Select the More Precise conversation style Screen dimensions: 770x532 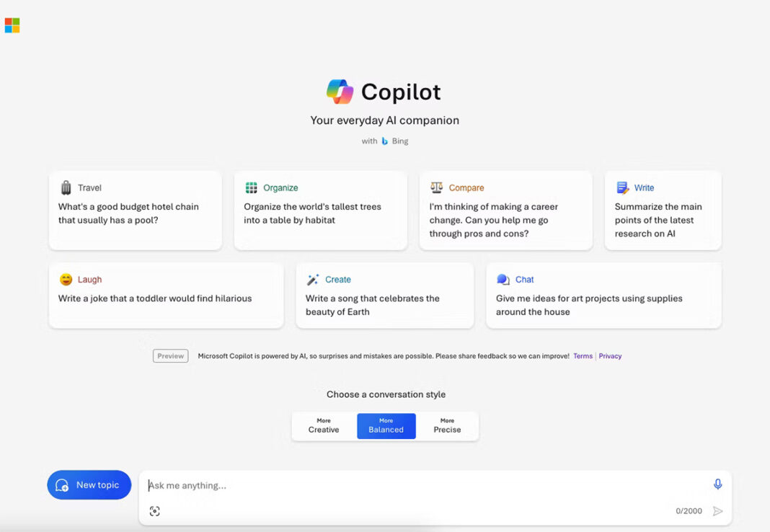pyautogui.click(x=447, y=425)
